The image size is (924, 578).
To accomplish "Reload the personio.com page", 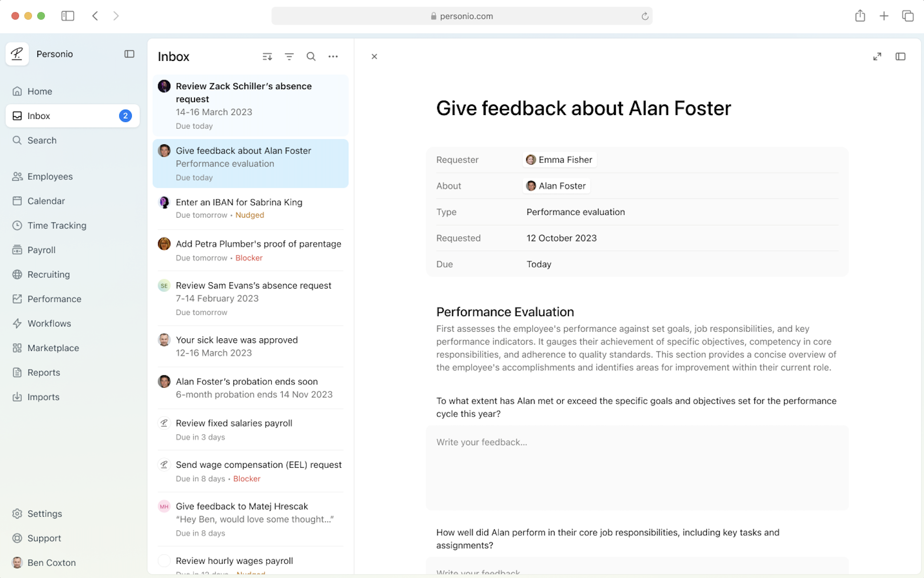I will point(645,16).
